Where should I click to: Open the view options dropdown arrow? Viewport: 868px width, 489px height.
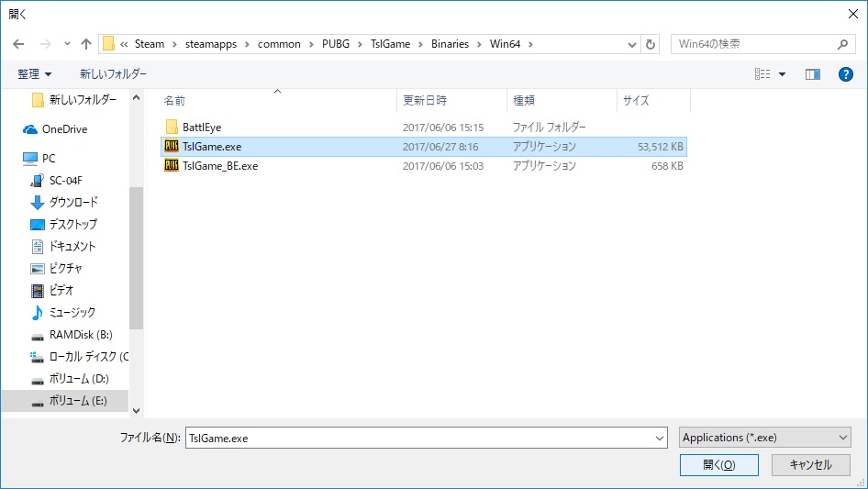(782, 74)
